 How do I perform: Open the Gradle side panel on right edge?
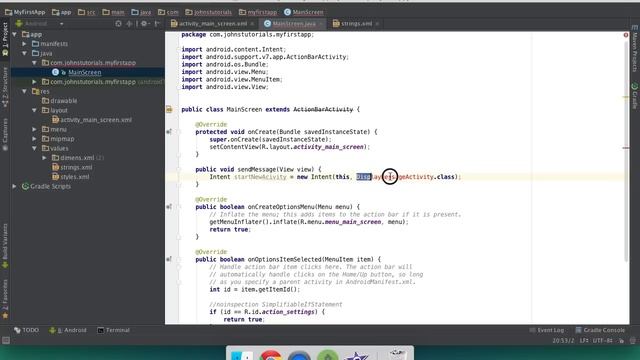[x=635, y=96]
